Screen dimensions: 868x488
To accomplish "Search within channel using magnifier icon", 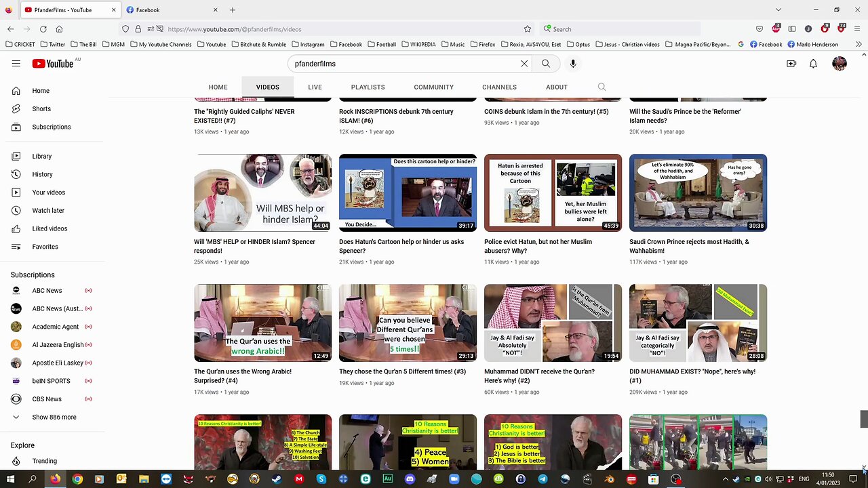I will coord(601,87).
